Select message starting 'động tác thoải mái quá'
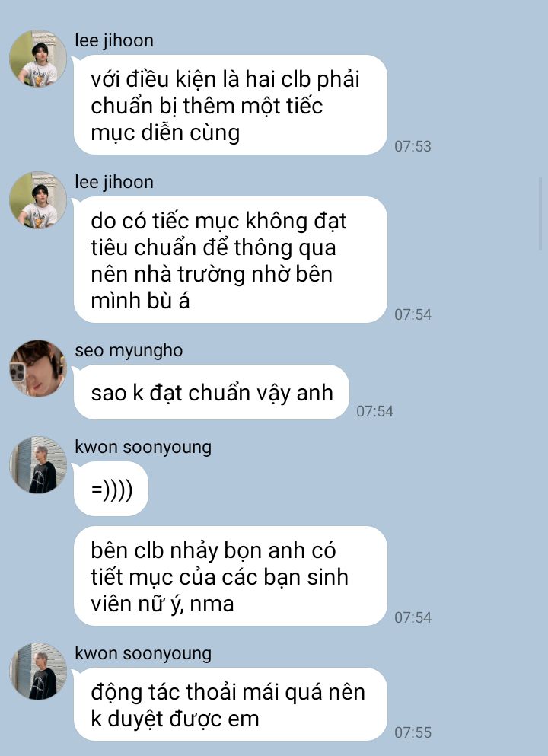Viewport: 548px width, 756px height. tap(231, 704)
